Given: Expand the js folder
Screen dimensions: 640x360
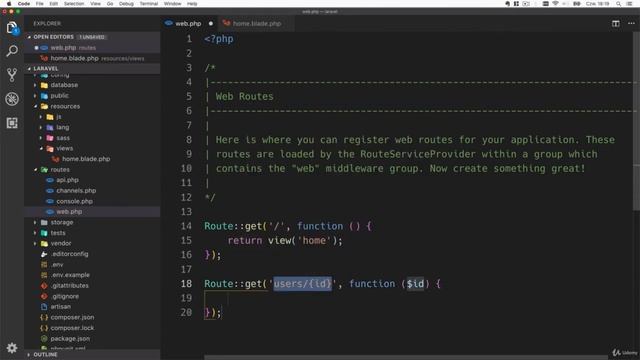Looking at the screenshot, I should click(59, 117).
